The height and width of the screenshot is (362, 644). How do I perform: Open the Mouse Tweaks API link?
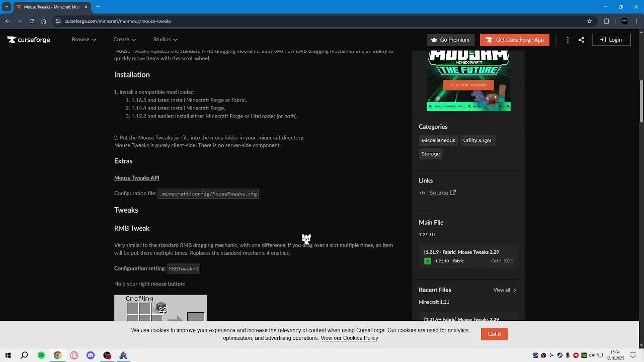tap(136, 177)
